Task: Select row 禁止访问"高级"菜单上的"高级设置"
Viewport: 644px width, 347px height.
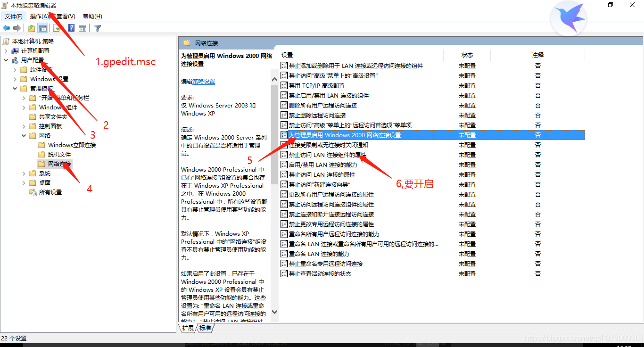Action: [x=432, y=75]
